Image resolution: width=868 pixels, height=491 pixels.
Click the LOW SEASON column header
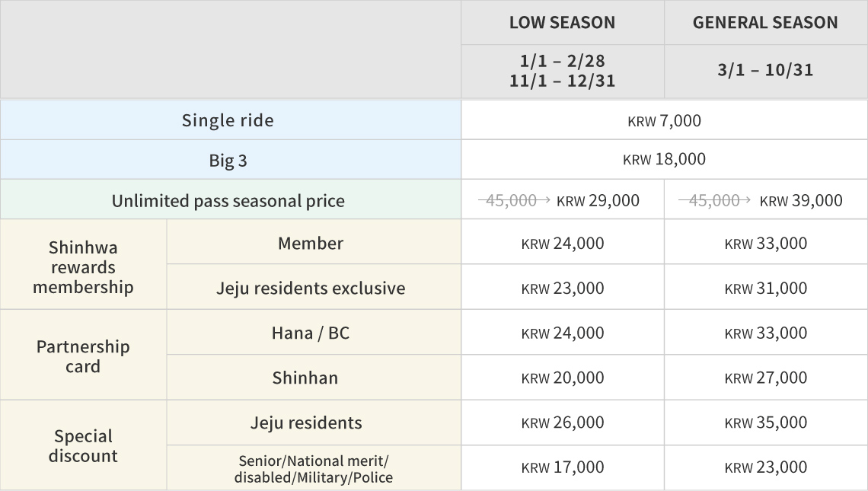(x=562, y=23)
